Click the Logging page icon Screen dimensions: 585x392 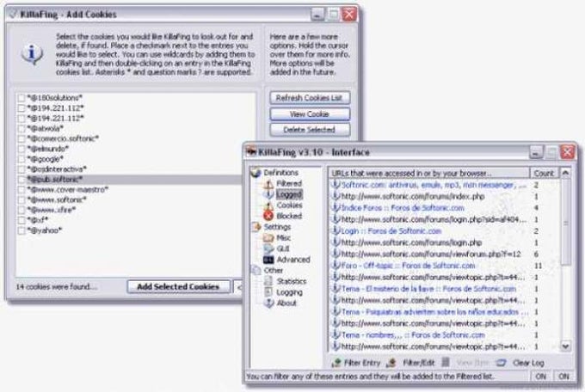pyautogui.click(x=268, y=292)
